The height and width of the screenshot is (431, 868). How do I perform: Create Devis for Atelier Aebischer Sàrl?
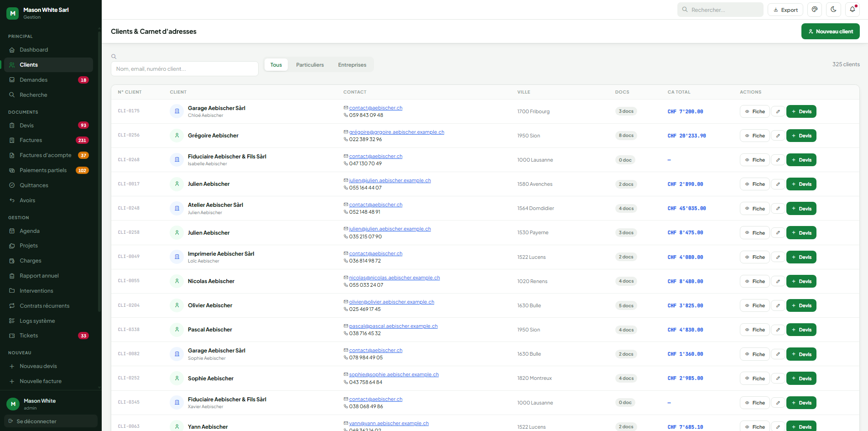click(x=801, y=209)
